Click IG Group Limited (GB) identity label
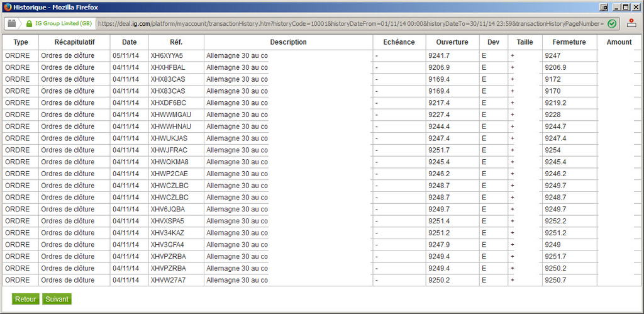Screen dimensions: 644x314 [x=64, y=24]
